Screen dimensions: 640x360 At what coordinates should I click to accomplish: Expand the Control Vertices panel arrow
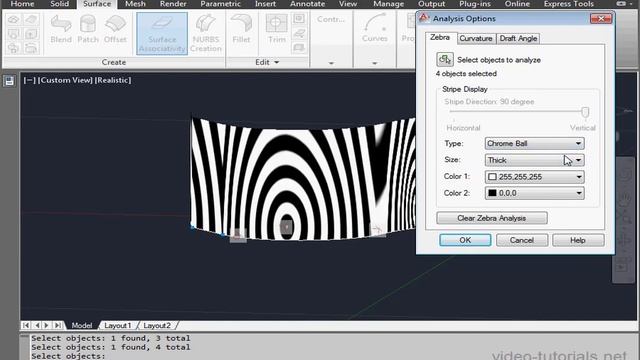[x=331, y=63]
